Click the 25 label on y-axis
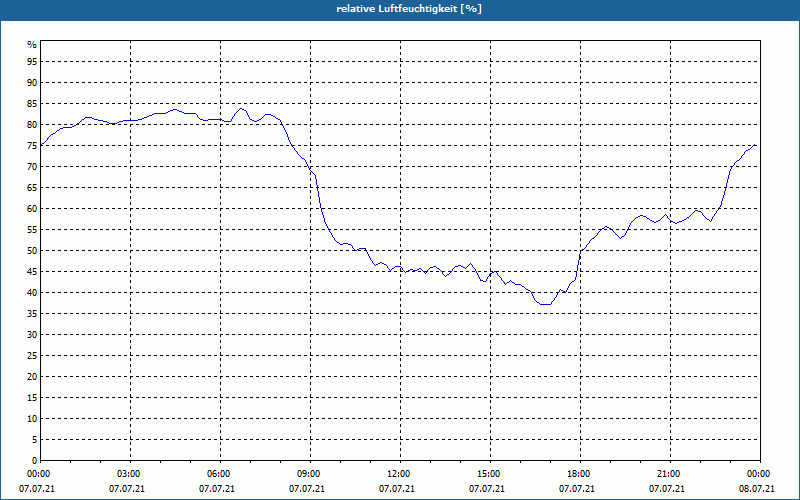 click(x=32, y=356)
